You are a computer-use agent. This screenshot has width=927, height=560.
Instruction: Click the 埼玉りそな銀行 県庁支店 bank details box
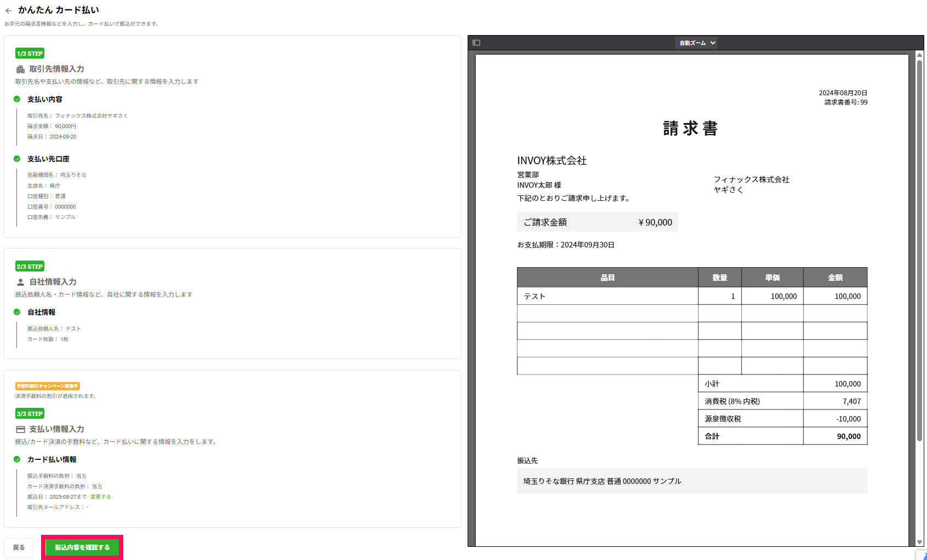coord(692,481)
